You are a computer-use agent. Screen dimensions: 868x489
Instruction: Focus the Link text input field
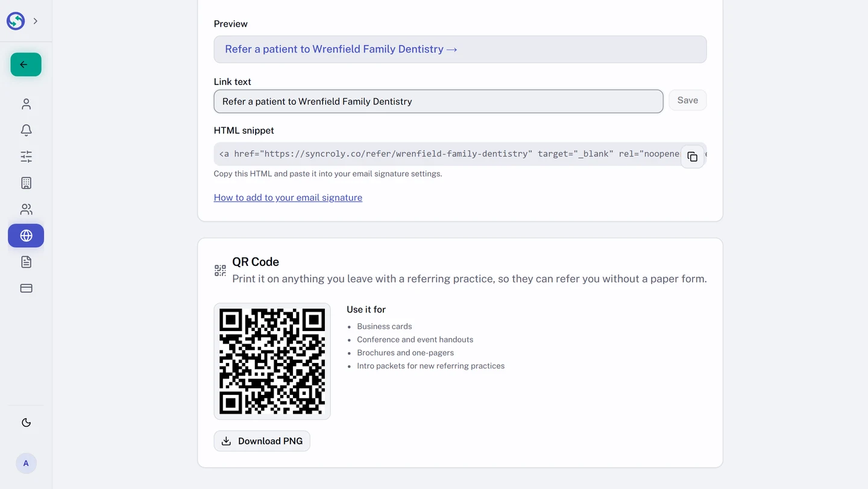coord(438,101)
